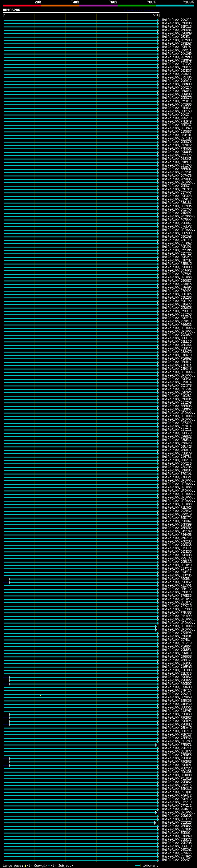Select the UniRef100_Q9SEA7 label
This screenshot has height=868, width=197.
pos(177,43)
